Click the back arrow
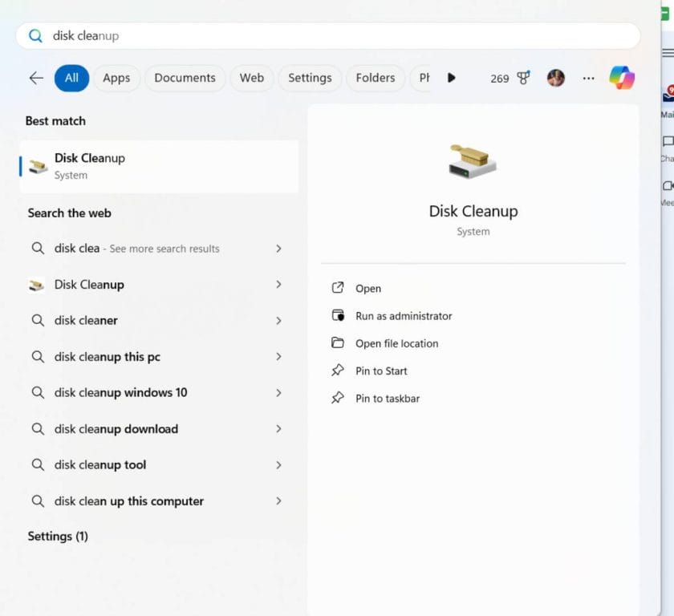 35,78
